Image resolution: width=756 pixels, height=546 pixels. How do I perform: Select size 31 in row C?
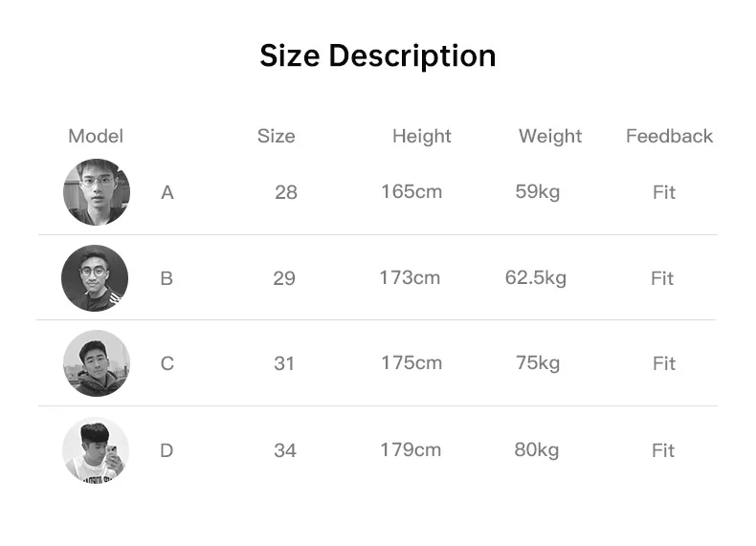pyautogui.click(x=284, y=363)
